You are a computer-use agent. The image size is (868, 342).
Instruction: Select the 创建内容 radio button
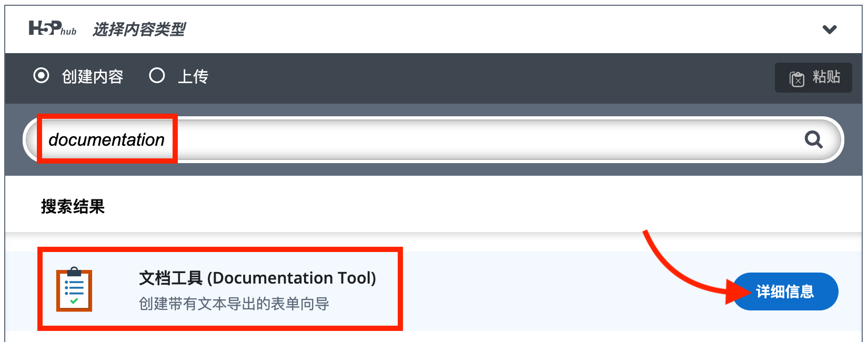[42, 76]
